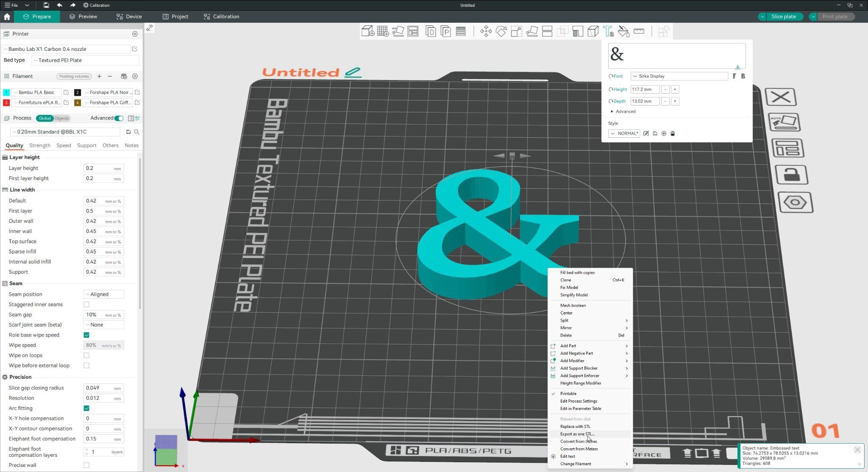This screenshot has height=472, width=868.
Task: Uncheck Arc fitting checkbox
Action: [86, 408]
